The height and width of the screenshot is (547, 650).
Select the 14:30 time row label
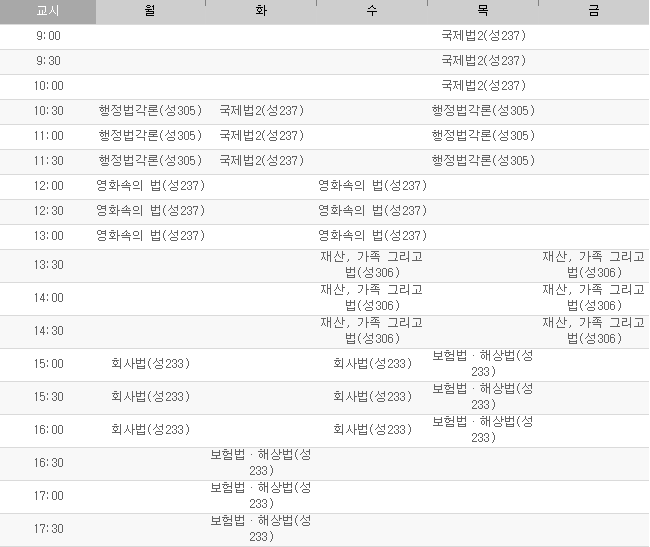click(49, 331)
